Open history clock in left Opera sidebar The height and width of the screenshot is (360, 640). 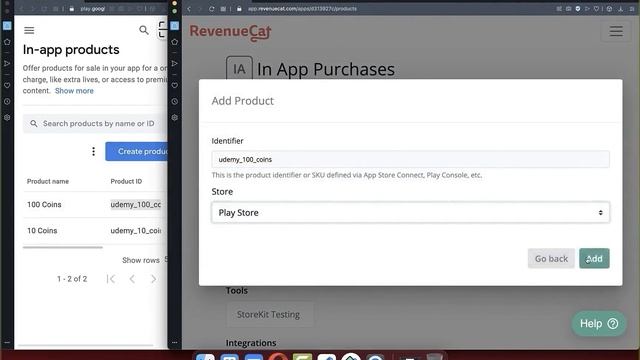click(7, 101)
